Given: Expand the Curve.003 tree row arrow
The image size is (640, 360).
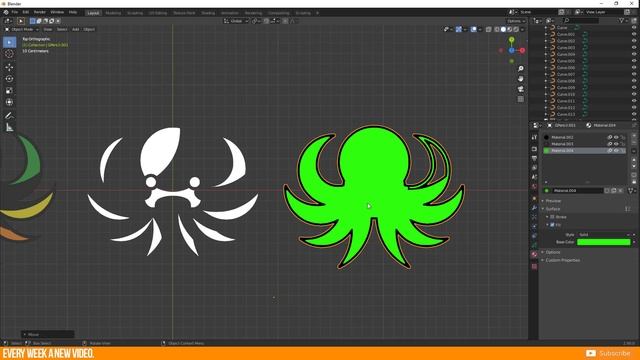Looking at the screenshot, I should tap(546, 48).
